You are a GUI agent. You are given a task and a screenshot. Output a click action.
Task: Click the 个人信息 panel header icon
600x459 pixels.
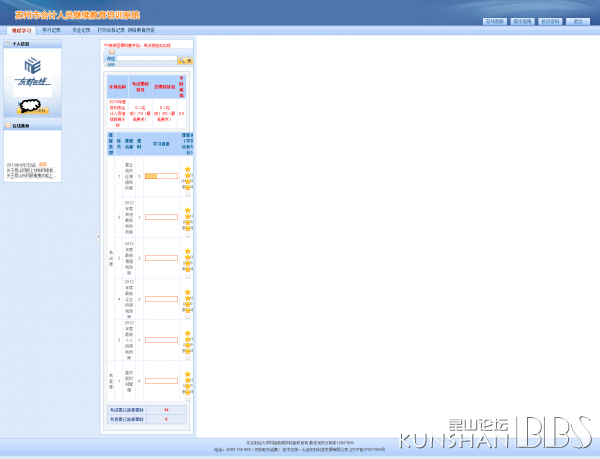pyautogui.click(x=8, y=44)
